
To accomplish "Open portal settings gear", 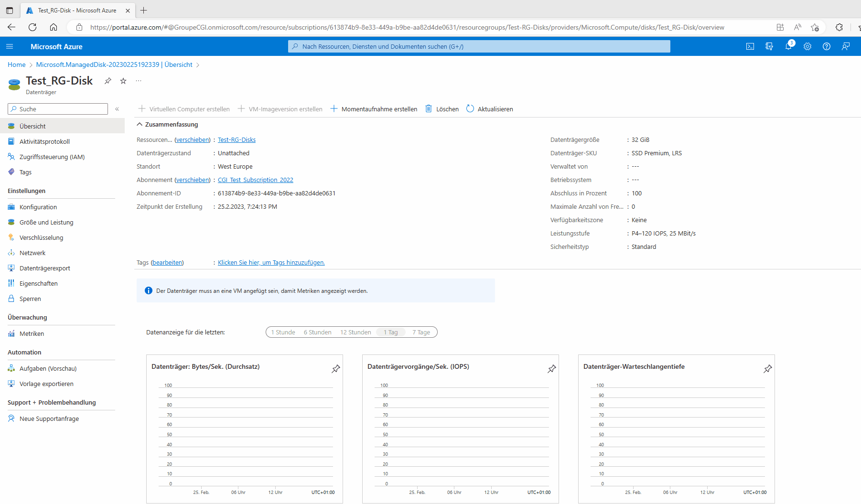I will [x=807, y=46].
